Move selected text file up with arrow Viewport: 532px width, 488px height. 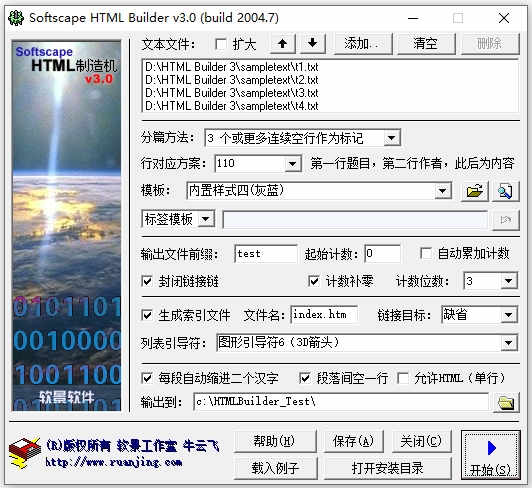click(282, 43)
